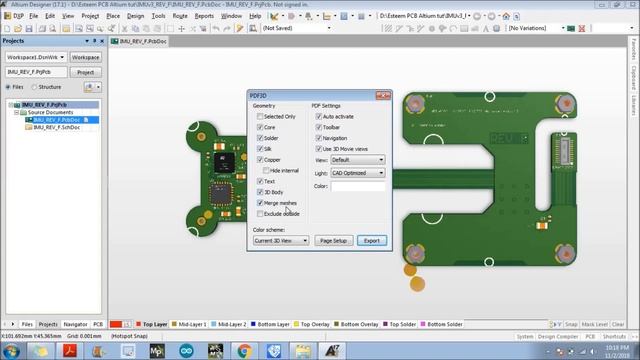Uncheck the 3D Body checkbox

(x=260, y=192)
